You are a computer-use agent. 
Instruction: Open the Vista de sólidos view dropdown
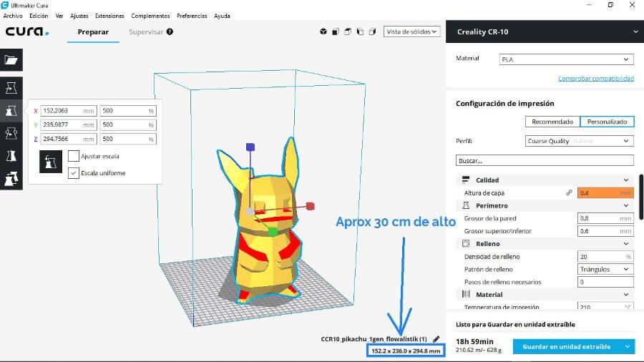pos(411,31)
